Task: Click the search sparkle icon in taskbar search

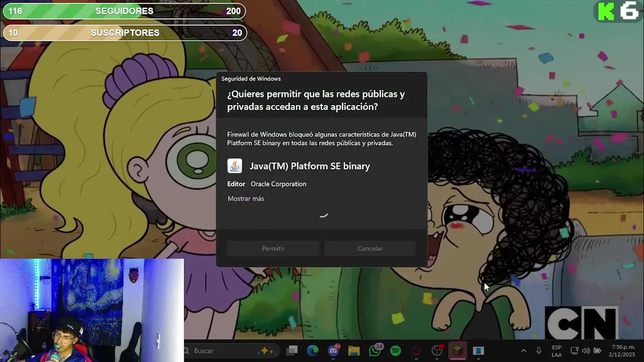Action: (x=267, y=350)
